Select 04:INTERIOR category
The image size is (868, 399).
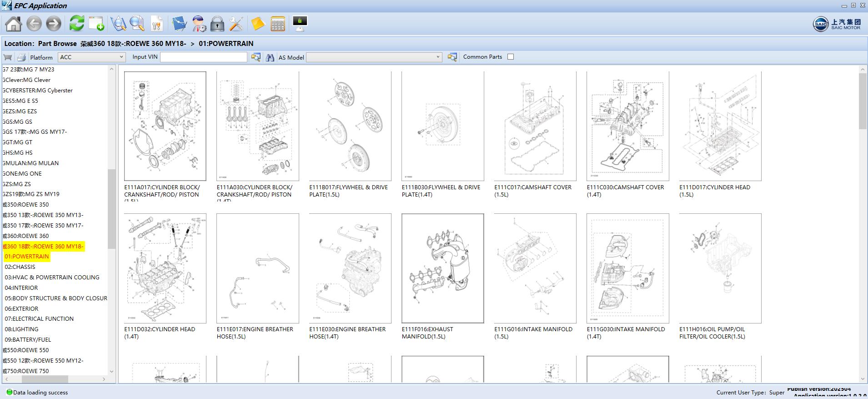coord(21,288)
